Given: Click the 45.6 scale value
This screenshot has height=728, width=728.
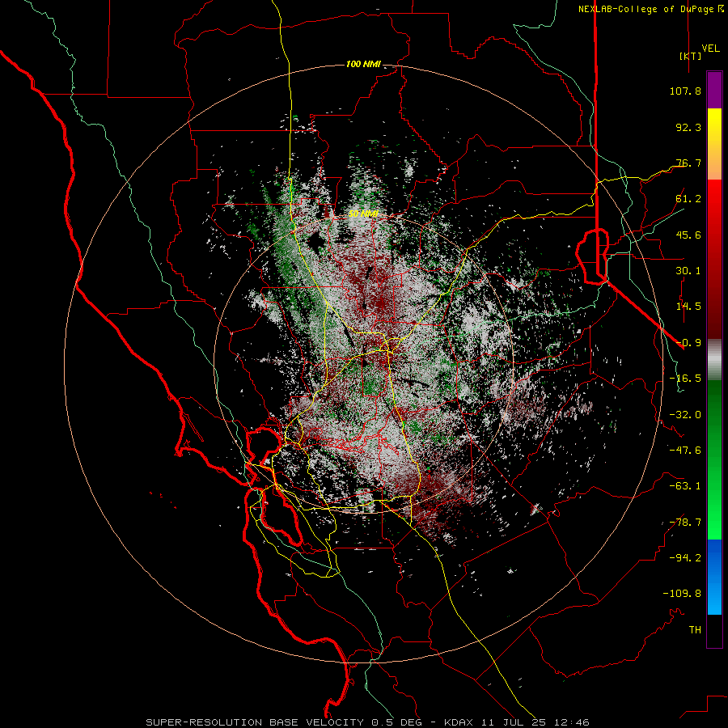Looking at the screenshot, I should 688,235.
